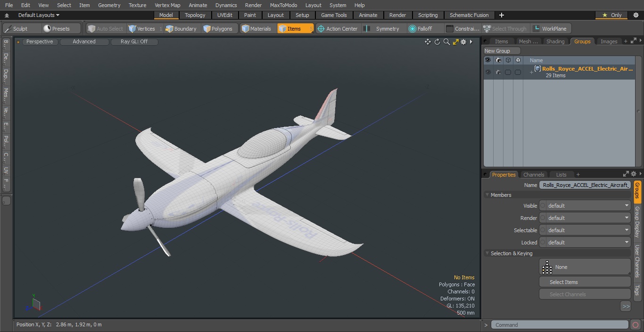Viewport: 644px width, 332px height.
Task: Click the Groups list vertical scrollbar
Action: (x=638, y=112)
